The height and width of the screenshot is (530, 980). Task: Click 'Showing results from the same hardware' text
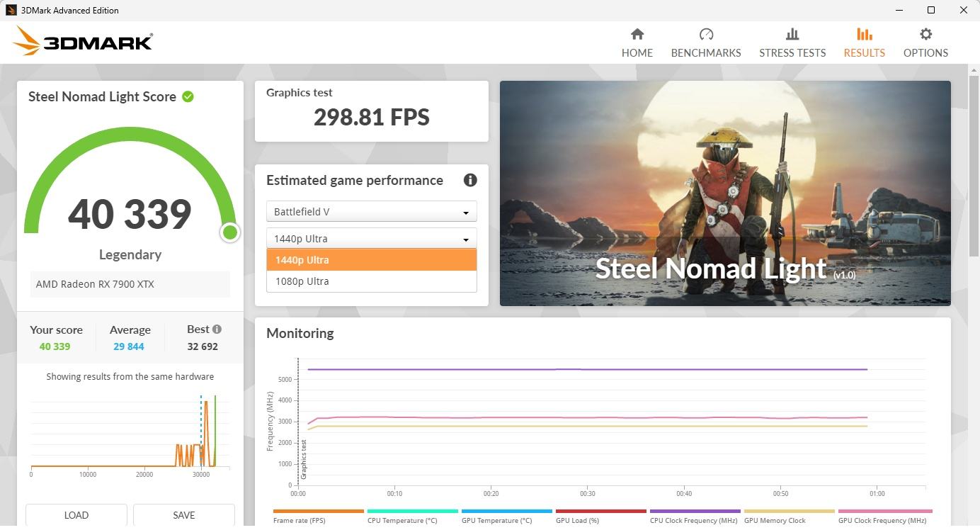click(x=130, y=376)
